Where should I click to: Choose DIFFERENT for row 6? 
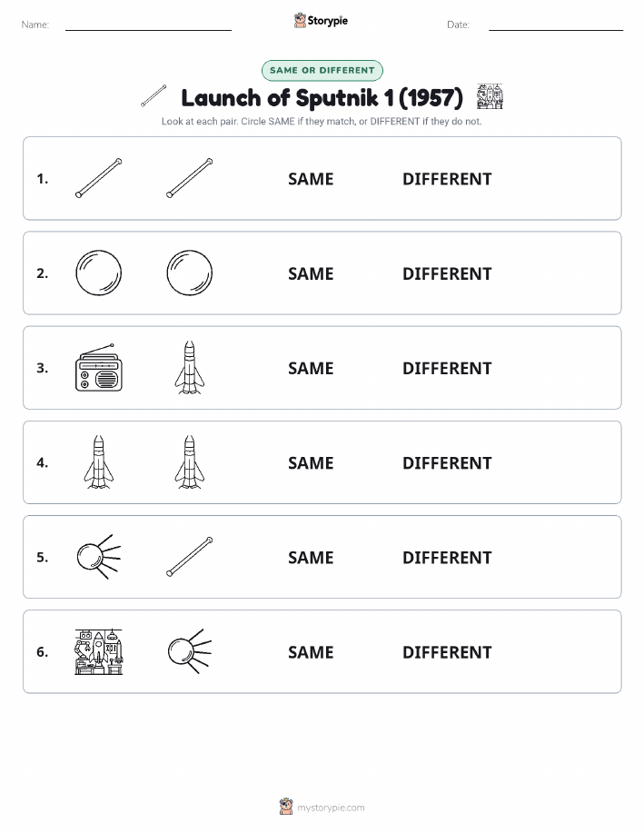(447, 652)
